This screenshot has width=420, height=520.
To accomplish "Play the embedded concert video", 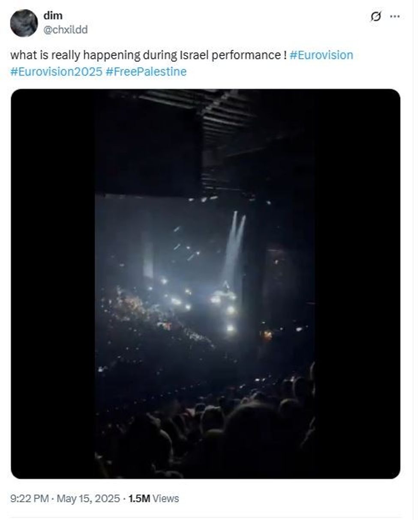I will tap(206, 283).
